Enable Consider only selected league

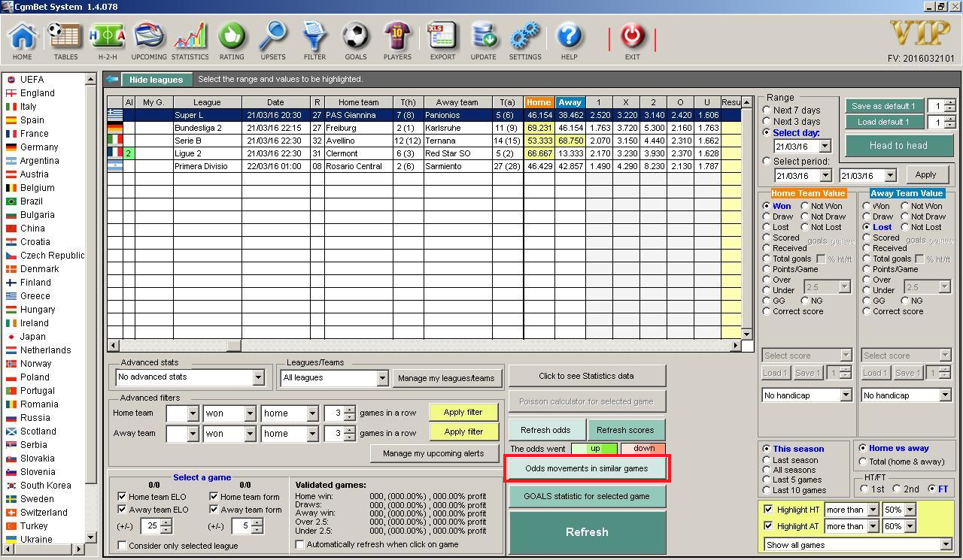point(122,546)
